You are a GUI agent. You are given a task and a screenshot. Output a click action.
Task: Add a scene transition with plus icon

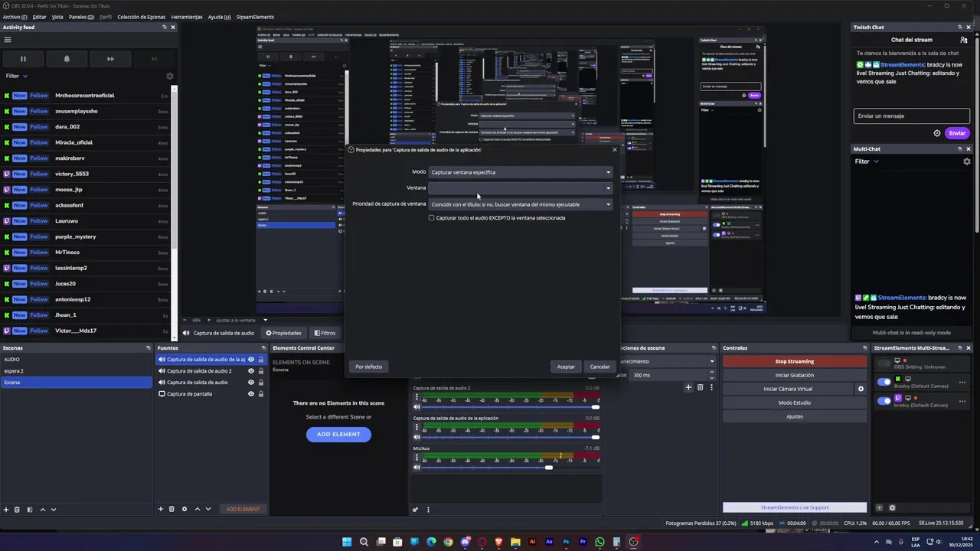coord(688,387)
